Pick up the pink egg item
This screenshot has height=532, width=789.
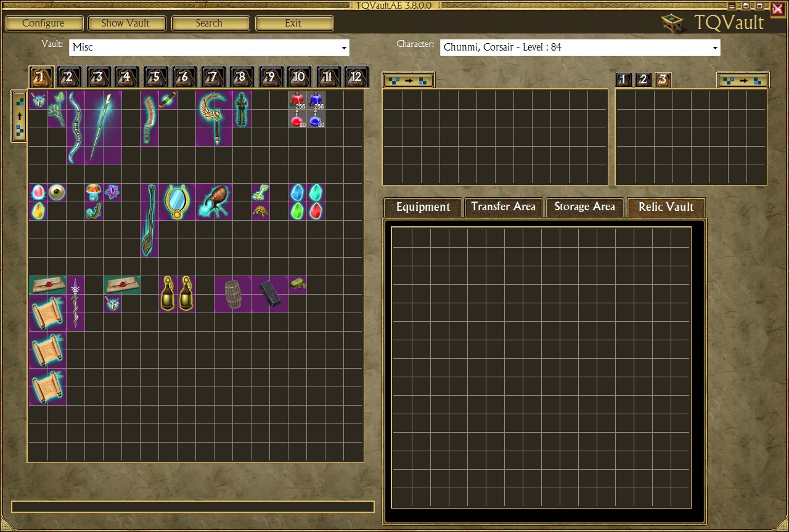[x=38, y=192]
